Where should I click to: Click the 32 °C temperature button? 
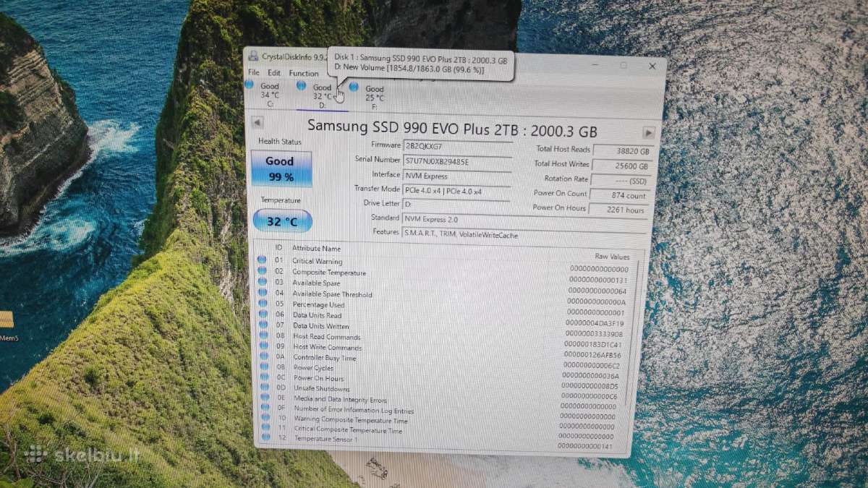pos(283,221)
